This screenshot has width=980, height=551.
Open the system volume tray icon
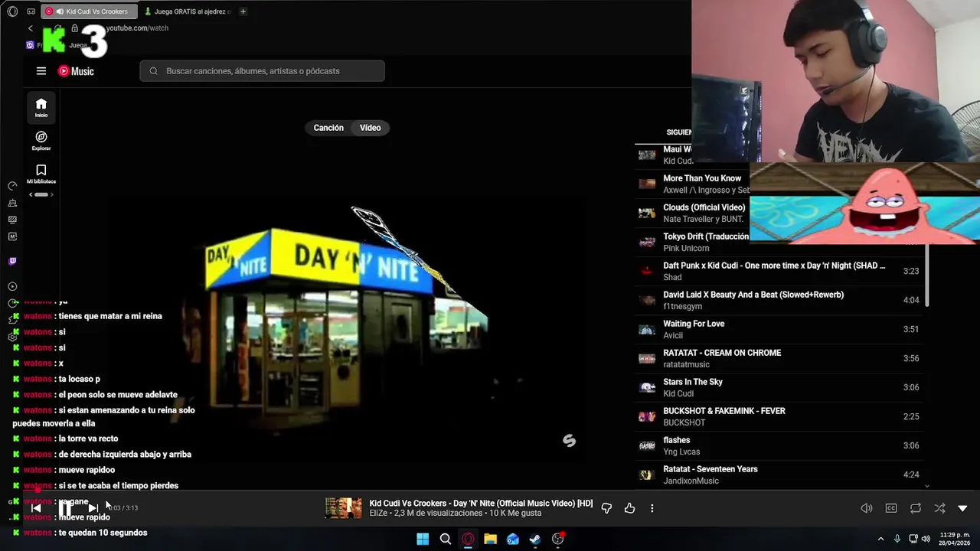(x=926, y=539)
